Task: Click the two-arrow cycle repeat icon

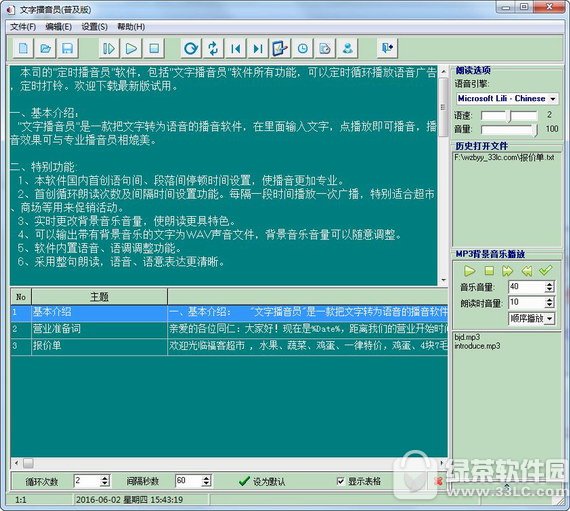Action: point(213,48)
